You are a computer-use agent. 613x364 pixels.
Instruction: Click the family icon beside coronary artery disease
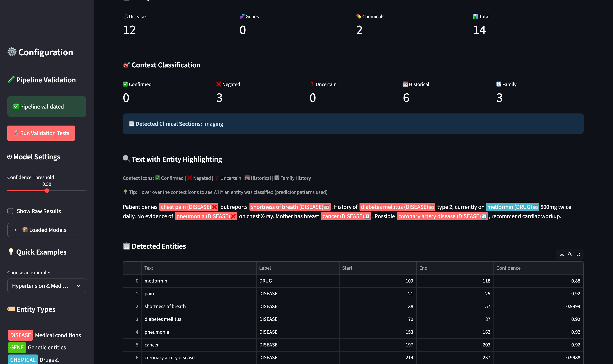[484, 216]
